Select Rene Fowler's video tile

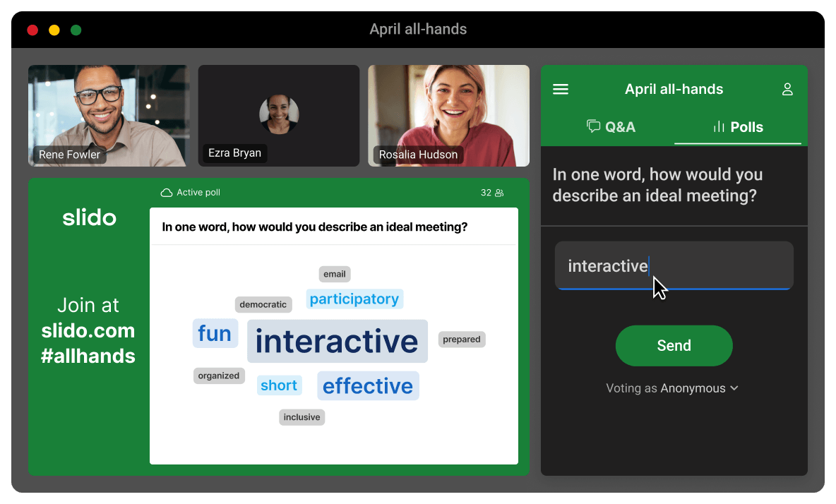pos(109,116)
